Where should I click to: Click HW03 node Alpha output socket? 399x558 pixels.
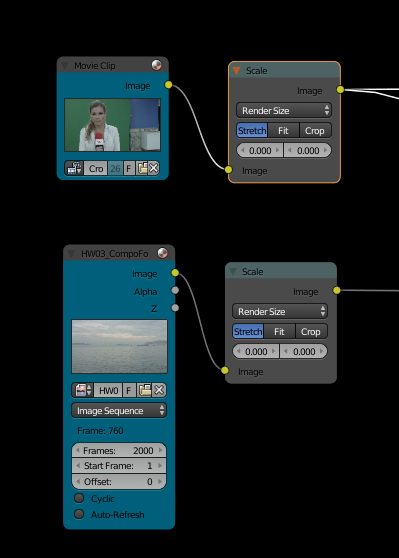click(175, 290)
